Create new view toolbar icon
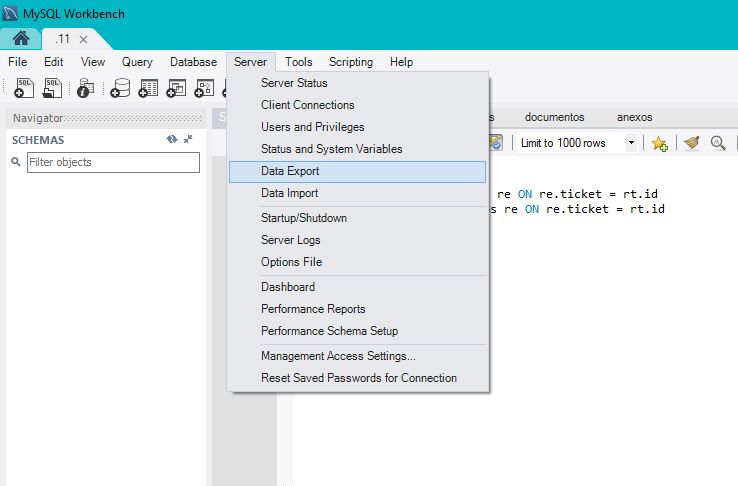 click(x=176, y=88)
